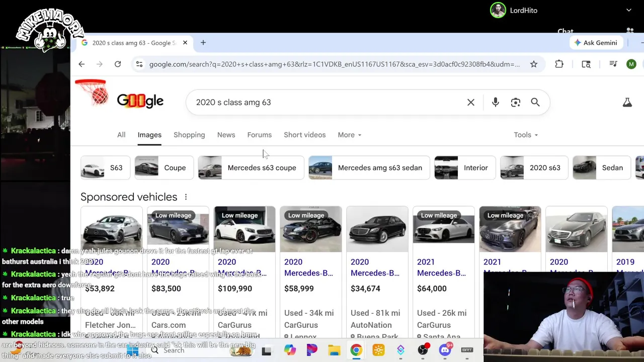Expand the More dropdown
This screenshot has height=362, width=644.
click(x=349, y=135)
